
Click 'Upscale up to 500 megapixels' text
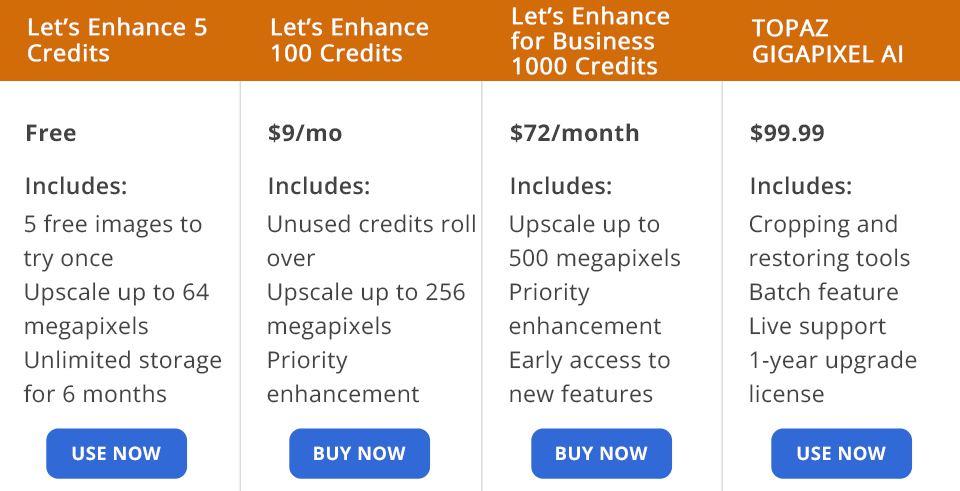tap(594, 241)
